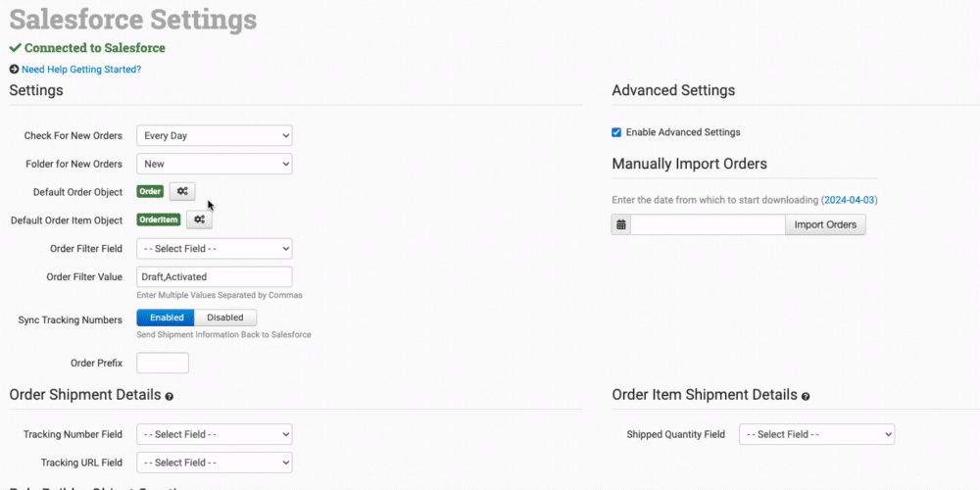Expand the Order Filter Field dropdown
Image resolution: width=980 pixels, height=490 pixels.
click(x=214, y=249)
